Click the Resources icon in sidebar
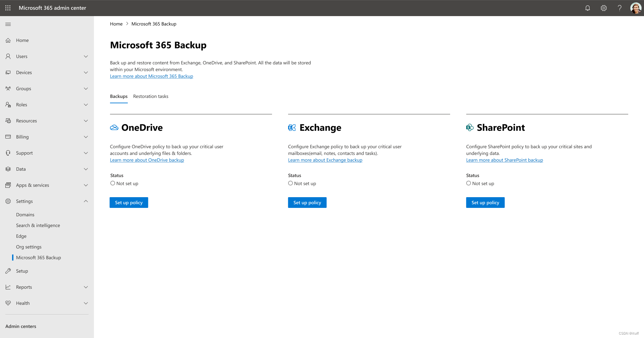The width and height of the screenshot is (644, 338). [x=8, y=121]
